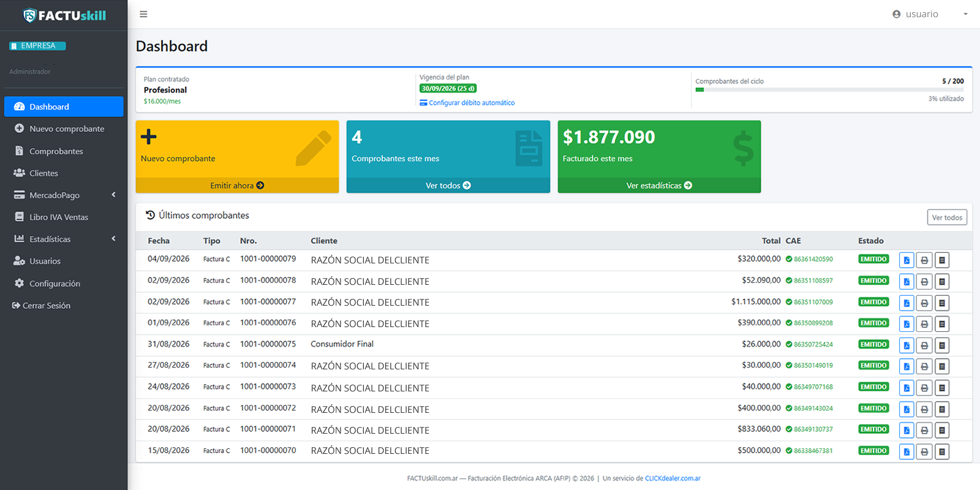Image resolution: width=980 pixels, height=490 pixels.
Task: Click CAE number 86350725424
Action: pos(813,344)
